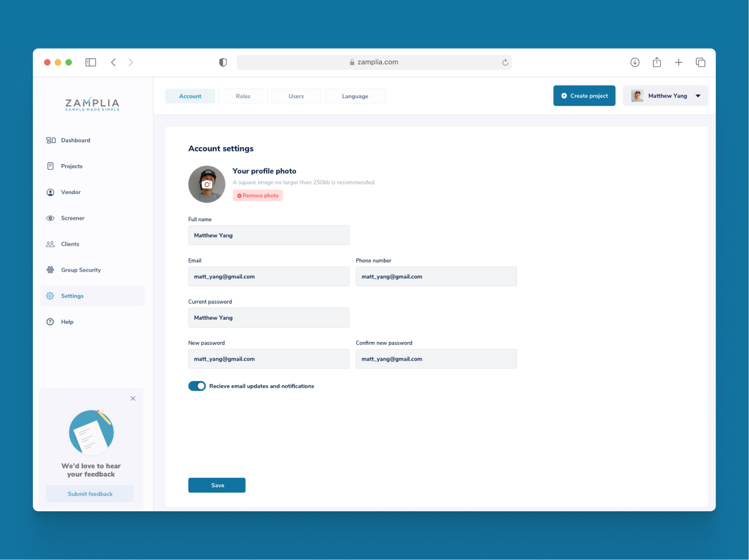
Task: Open Clients via the people icon
Action: tap(50, 244)
